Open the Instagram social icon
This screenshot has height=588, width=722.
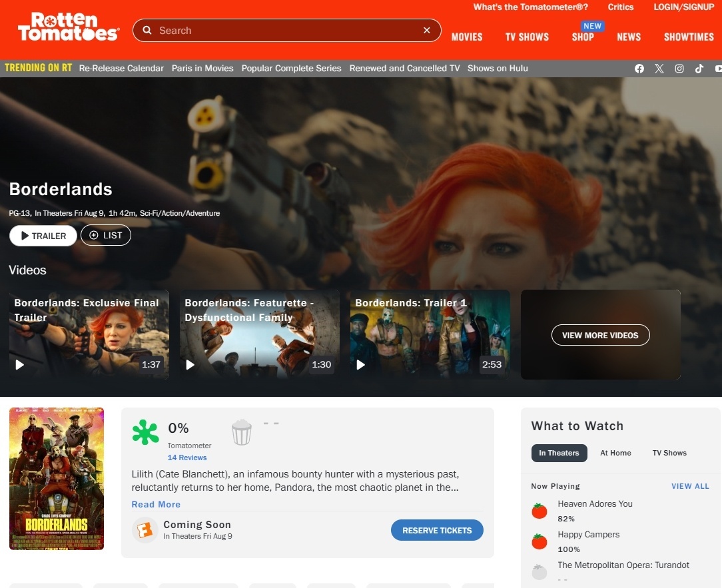679,69
